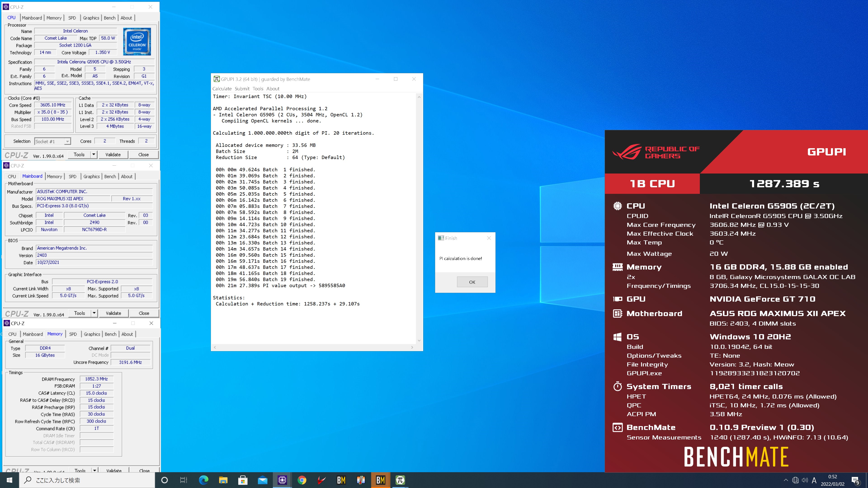Click the CPU-Z icon on CPU tab window title

6,7
